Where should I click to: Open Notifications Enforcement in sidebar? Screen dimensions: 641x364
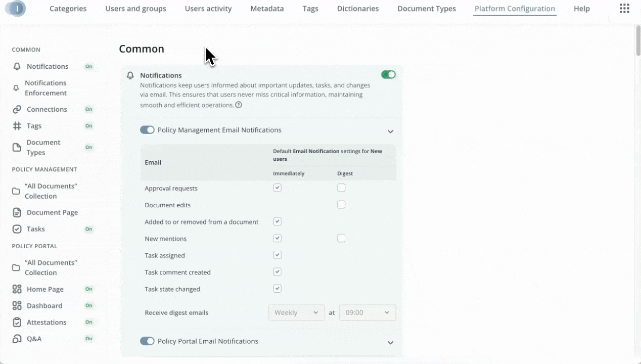pyautogui.click(x=45, y=88)
